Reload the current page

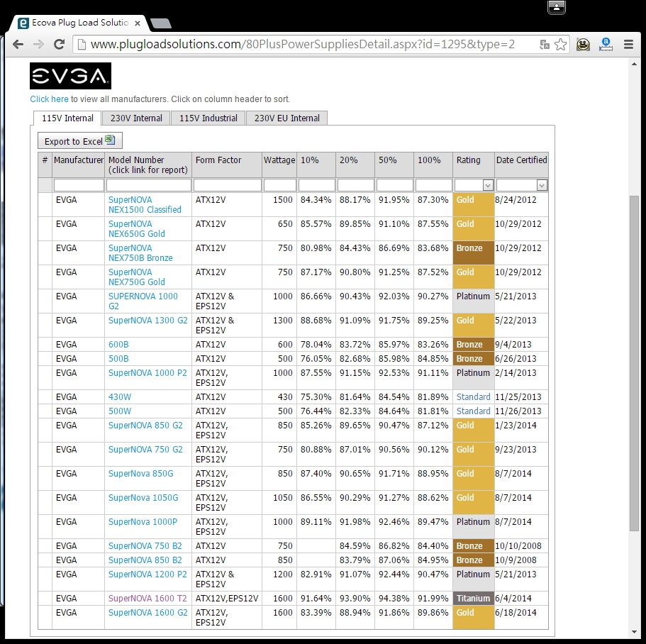(60, 44)
